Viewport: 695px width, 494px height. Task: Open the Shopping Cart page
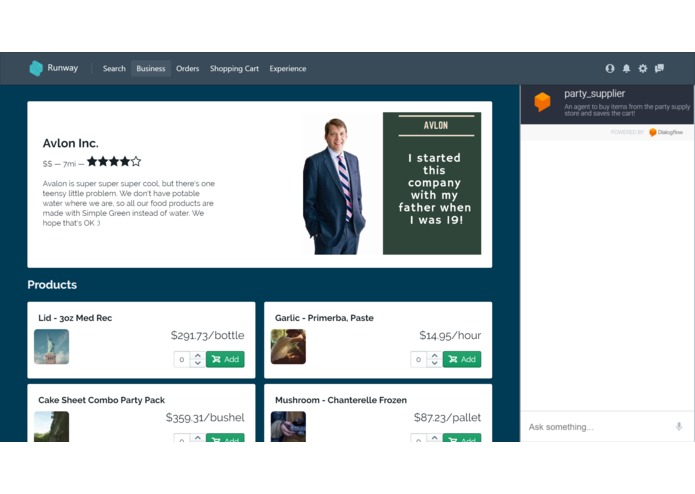tap(234, 69)
